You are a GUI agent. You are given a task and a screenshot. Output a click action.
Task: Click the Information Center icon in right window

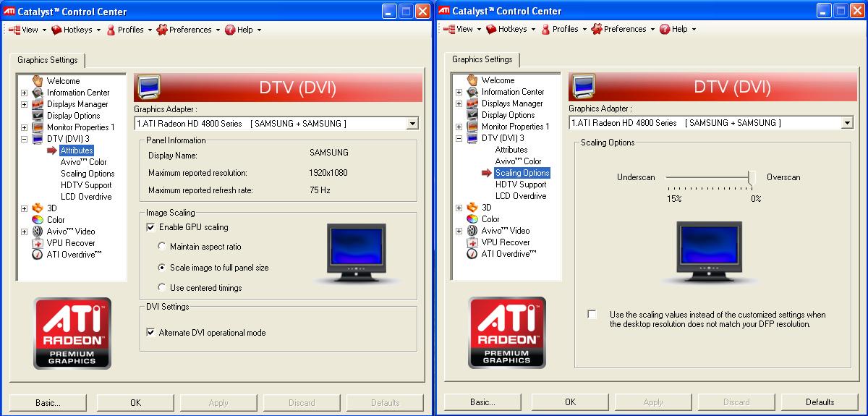click(472, 92)
